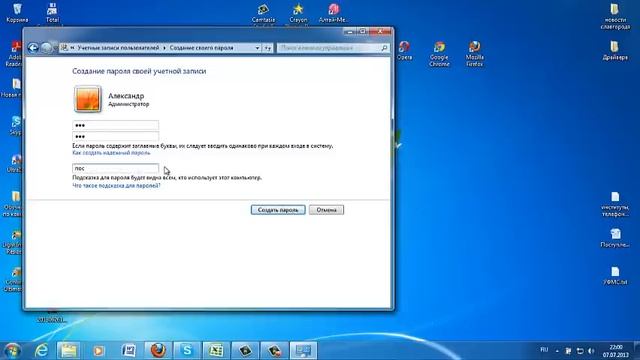Click the Александр account picture
This screenshot has height=360, width=640.
point(87,99)
